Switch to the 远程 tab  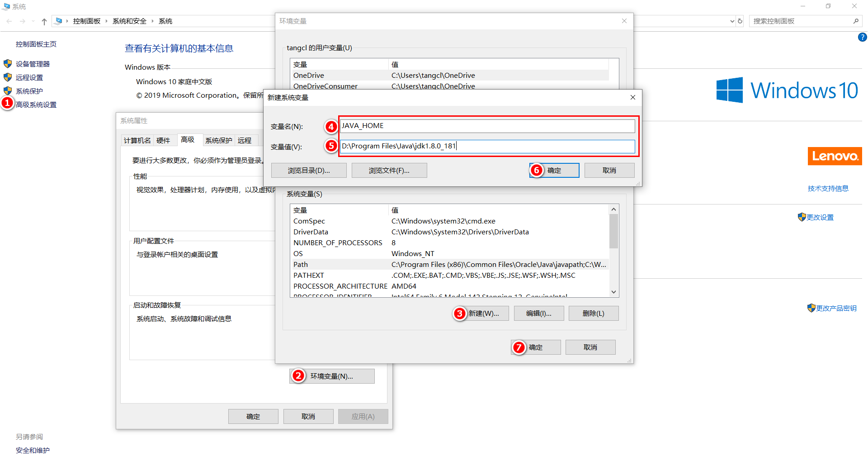coord(245,140)
